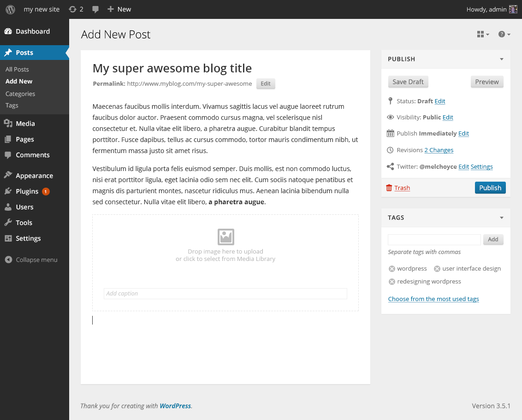Open the All Posts submenu item
Viewport: 522px width, 420px height.
tap(17, 69)
